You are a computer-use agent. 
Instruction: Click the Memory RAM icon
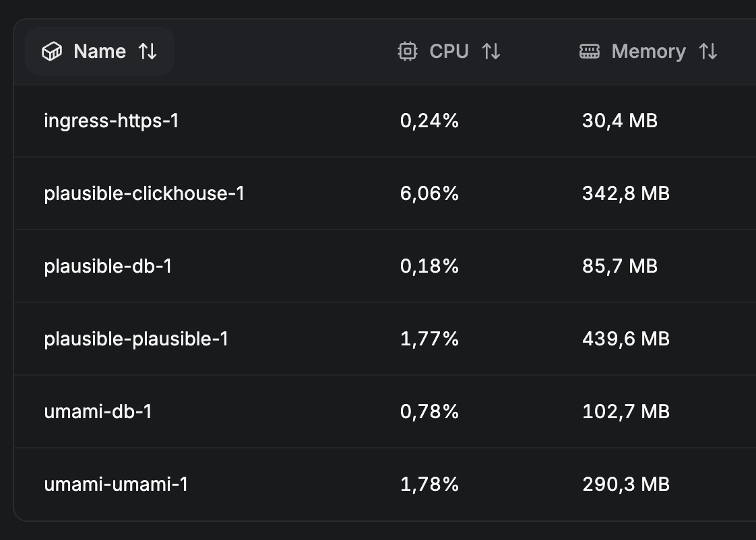[x=590, y=52]
